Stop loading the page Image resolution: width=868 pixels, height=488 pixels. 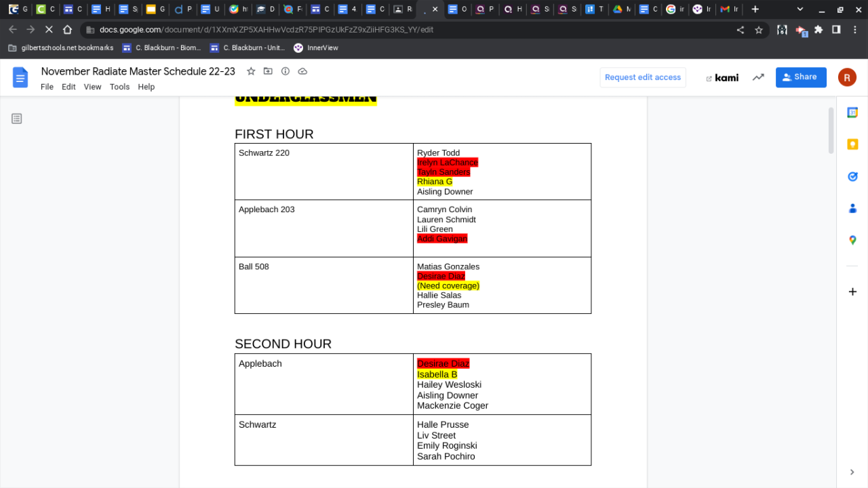pos(49,30)
